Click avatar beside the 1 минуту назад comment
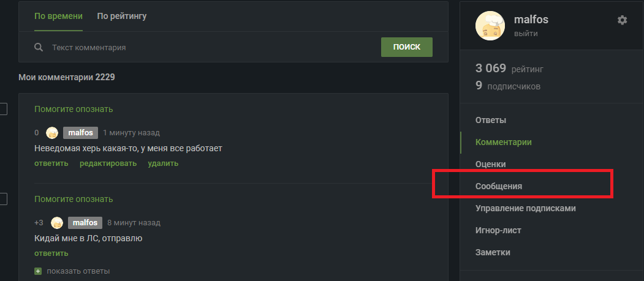Viewport: 644px width, 281px height. [52, 132]
